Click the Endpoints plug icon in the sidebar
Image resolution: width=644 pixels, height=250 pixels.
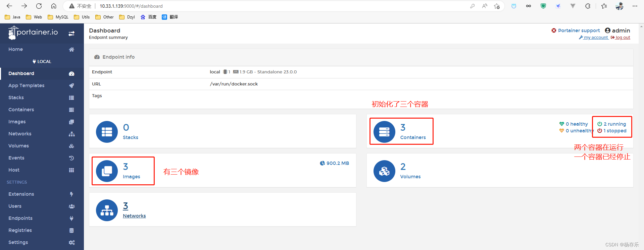click(x=71, y=218)
